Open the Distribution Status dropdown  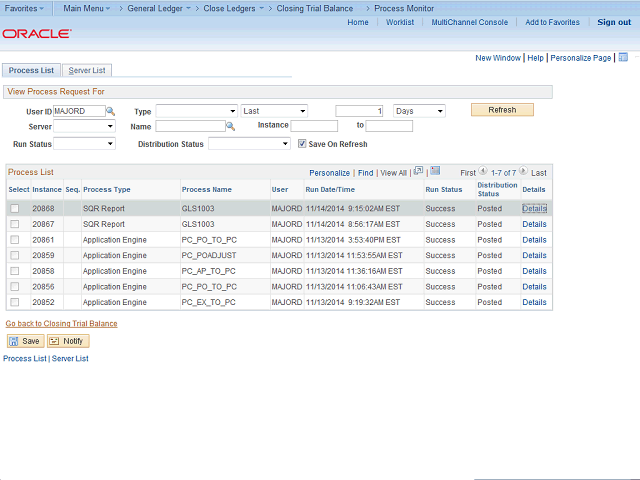[x=248, y=144]
